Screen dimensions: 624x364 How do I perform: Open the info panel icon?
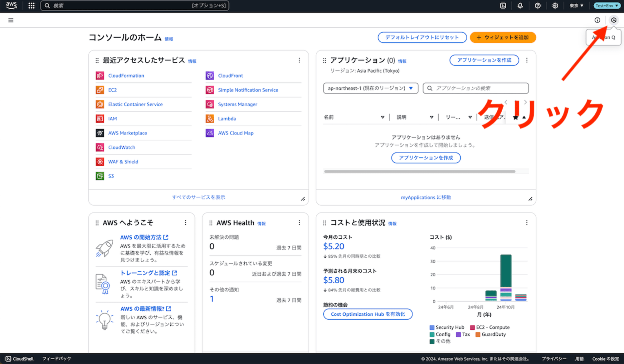click(x=597, y=20)
